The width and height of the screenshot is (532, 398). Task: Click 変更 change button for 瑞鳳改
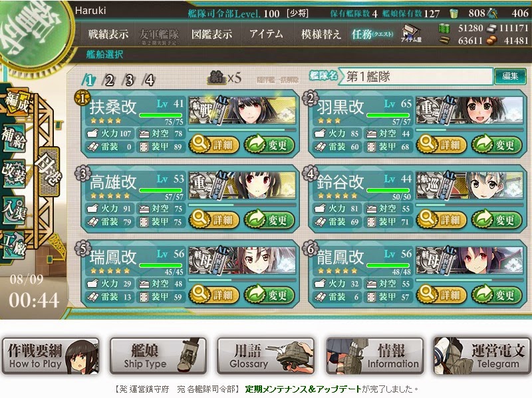(x=269, y=295)
